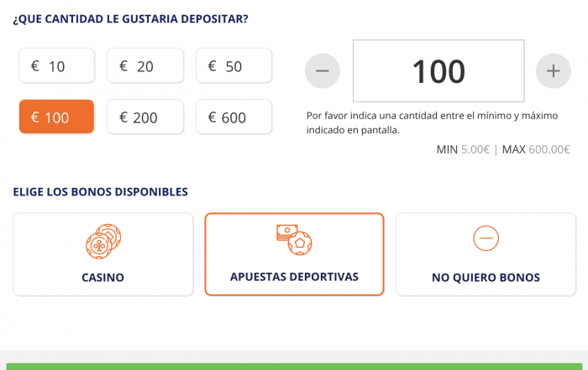
Task: Select the € 20 deposit amount
Action: click(x=145, y=65)
